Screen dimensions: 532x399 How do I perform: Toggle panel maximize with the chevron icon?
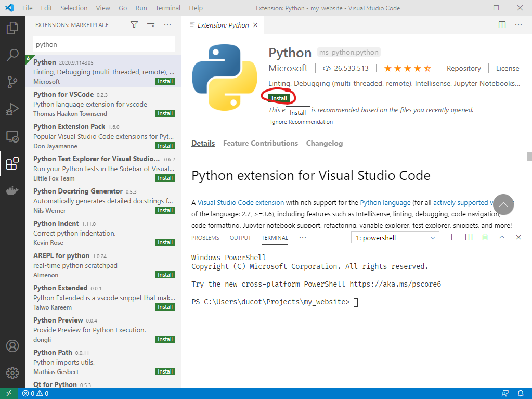[501, 237]
